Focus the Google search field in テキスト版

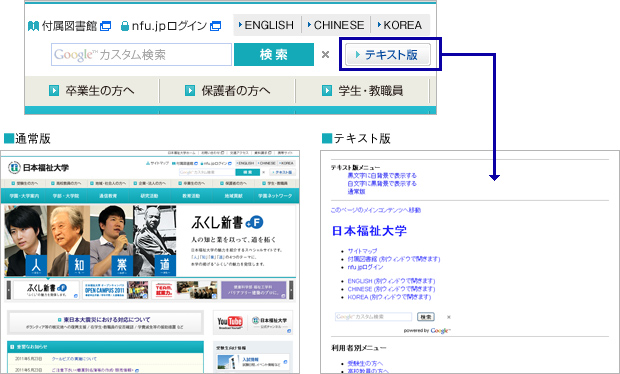[x=373, y=317]
